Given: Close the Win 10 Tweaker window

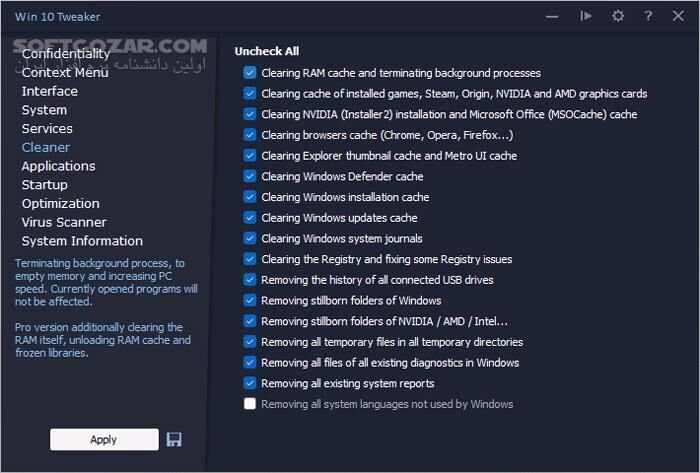Looking at the screenshot, I should (x=680, y=16).
